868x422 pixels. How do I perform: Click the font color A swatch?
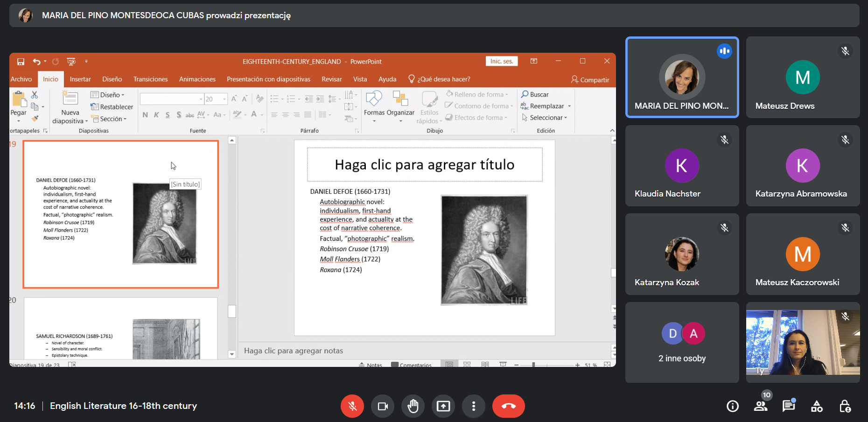tap(254, 114)
